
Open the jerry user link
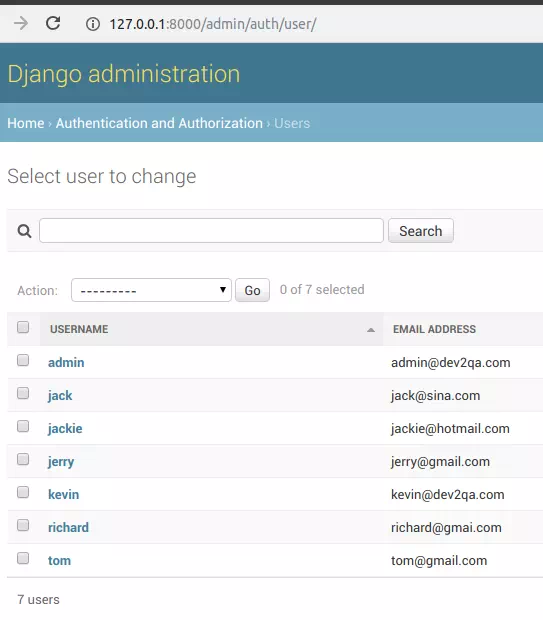tap(61, 462)
